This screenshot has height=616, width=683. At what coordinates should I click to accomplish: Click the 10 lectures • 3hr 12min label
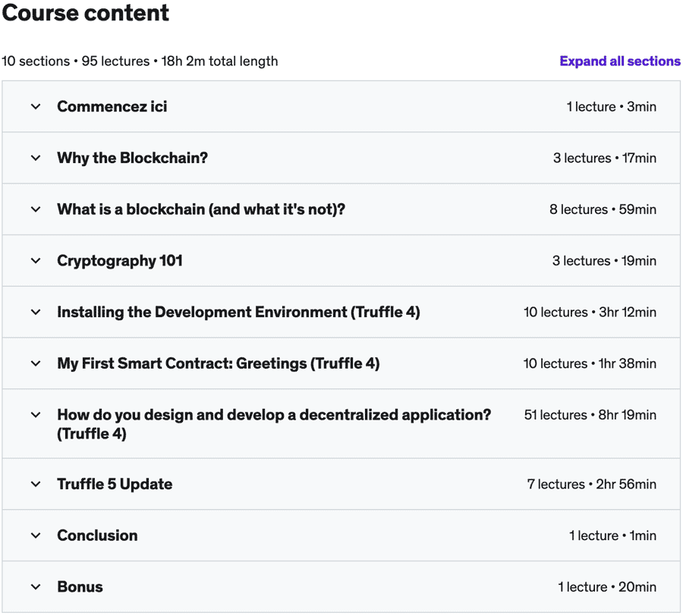pyautogui.click(x=590, y=312)
